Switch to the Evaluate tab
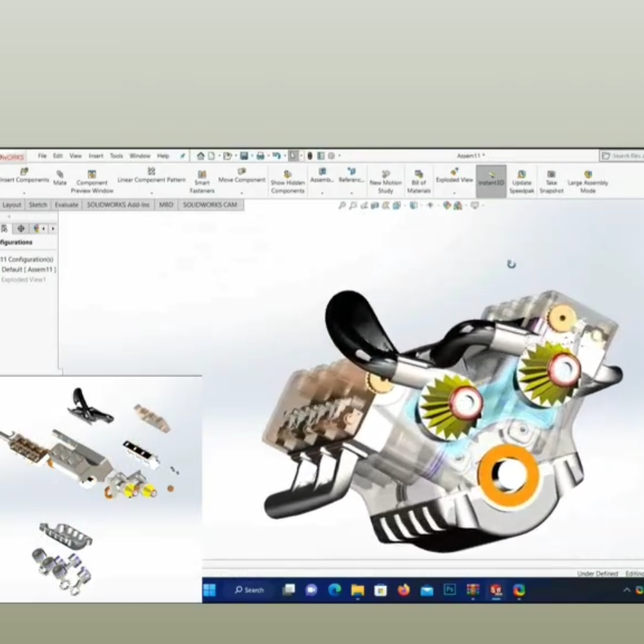Viewport: 644px width, 644px height. (x=67, y=205)
